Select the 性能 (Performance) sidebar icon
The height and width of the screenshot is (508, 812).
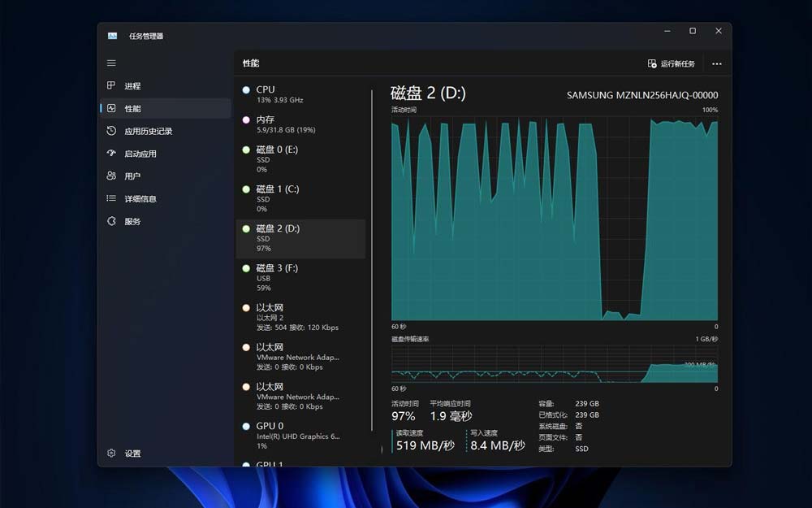[x=111, y=109]
